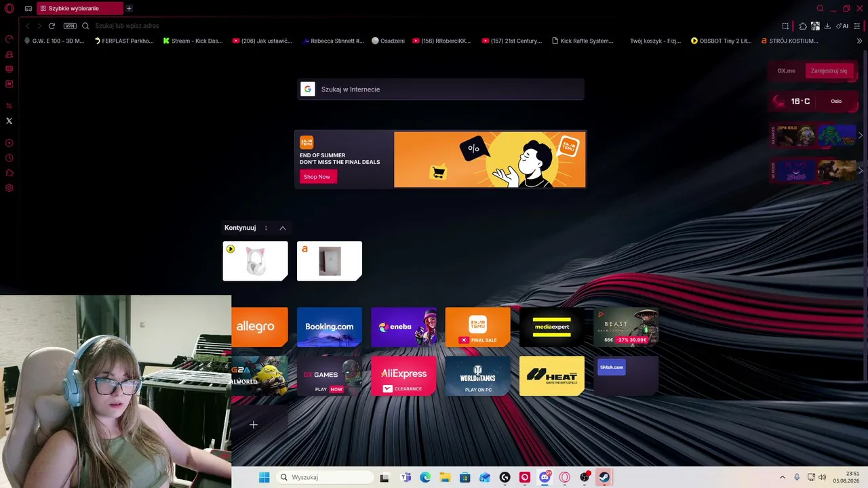Open the cat headphones Kontynuuj card
The height and width of the screenshot is (488, 868).
pyautogui.click(x=256, y=261)
